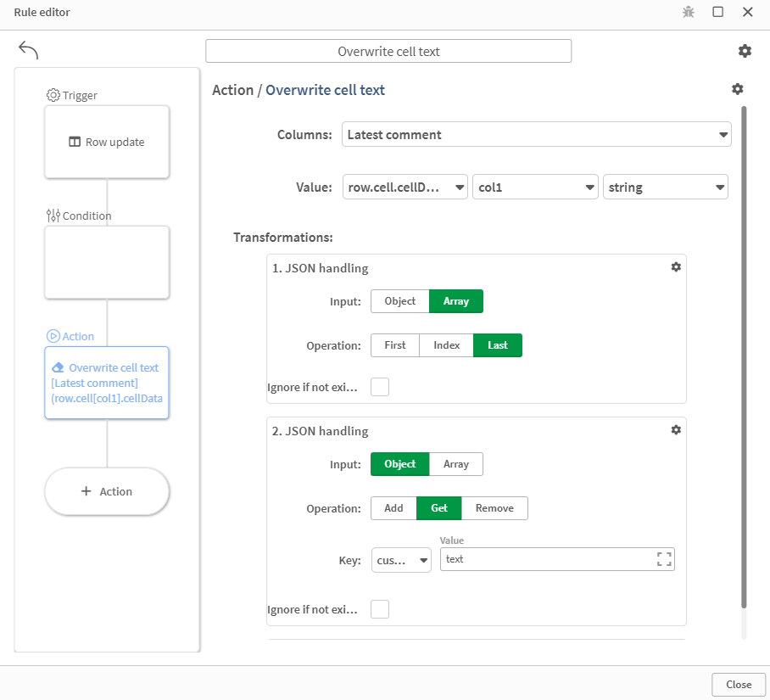
Task: Click the rule name field Overwrite cell text
Action: pyautogui.click(x=388, y=51)
